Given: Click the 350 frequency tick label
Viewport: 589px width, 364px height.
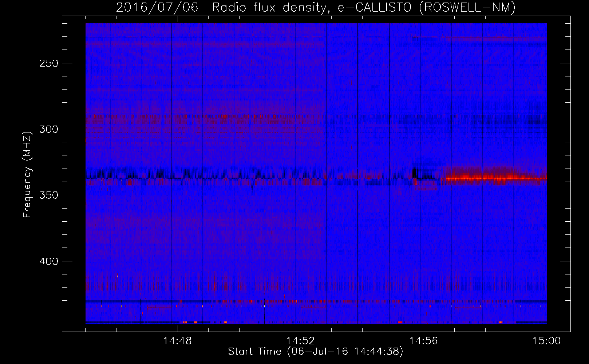Looking at the screenshot, I should [x=48, y=195].
